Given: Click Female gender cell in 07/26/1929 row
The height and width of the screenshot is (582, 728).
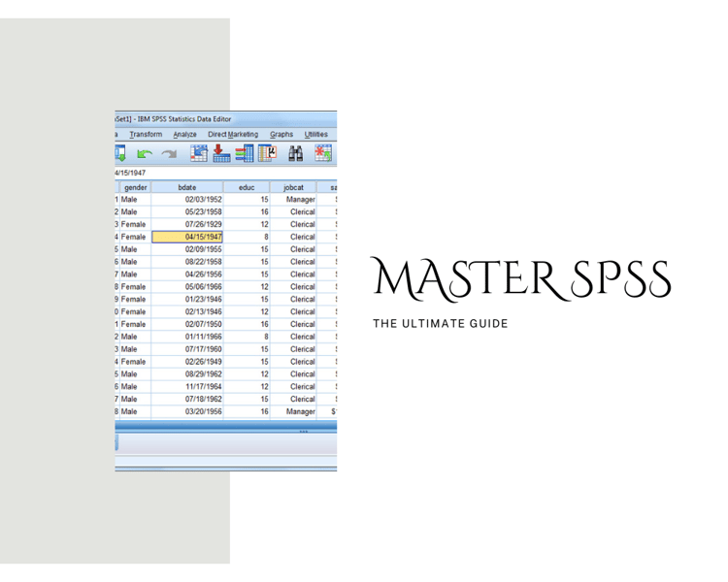Looking at the screenshot, I should click(x=136, y=224).
